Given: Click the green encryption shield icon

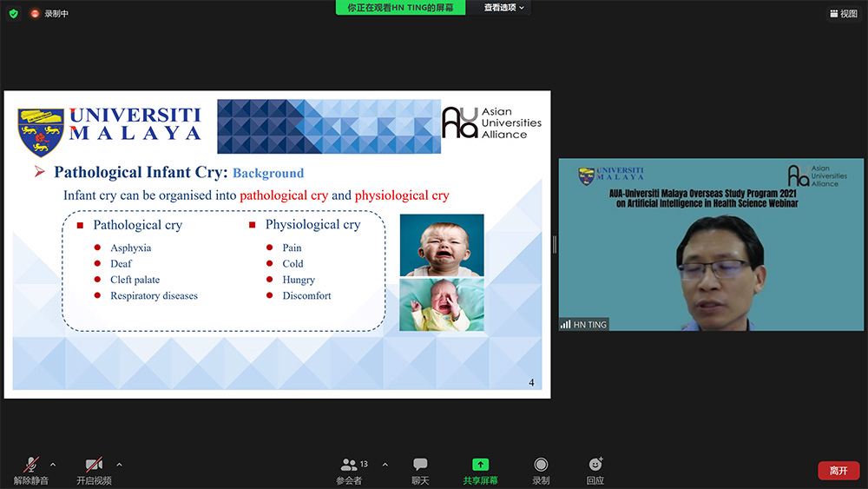Looking at the screenshot, I should click(14, 13).
